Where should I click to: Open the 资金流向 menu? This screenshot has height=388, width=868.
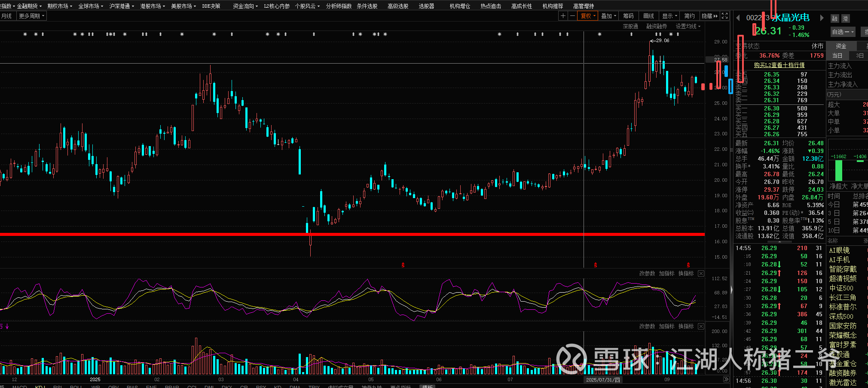(245, 6)
